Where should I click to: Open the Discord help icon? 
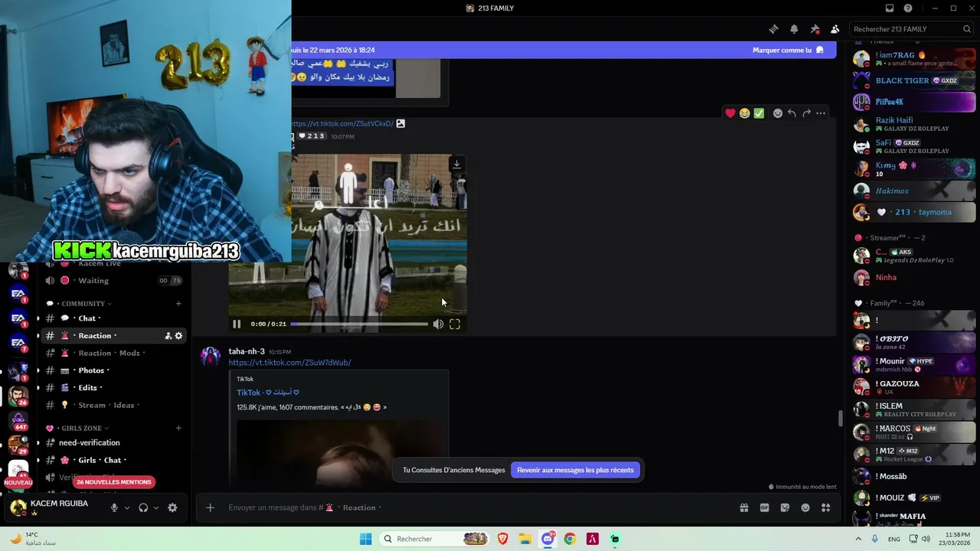tap(908, 8)
